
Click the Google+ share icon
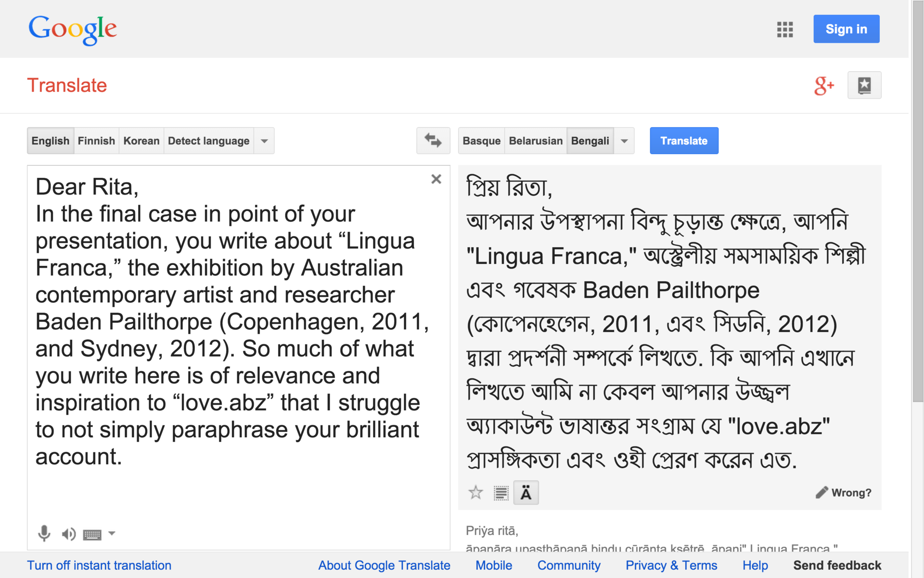click(823, 86)
